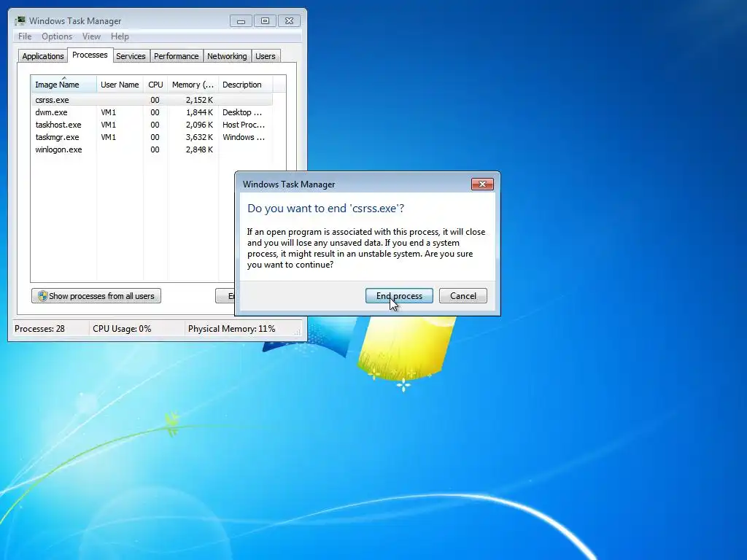Click Show processes from all users
This screenshot has height=560, width=747.
pos(96,296)
